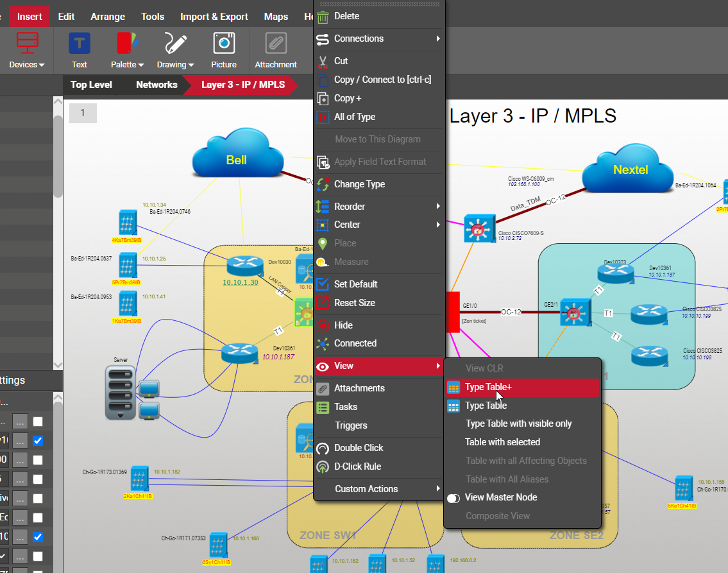The height and width of the screenshot is (573, 728).
Task: Tick the topmost unchecked settings checkbox
Action: coord(38,422)
